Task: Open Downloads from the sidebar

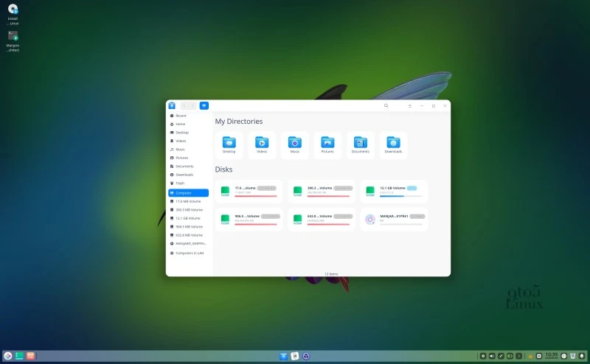Action: pos(188,175)
